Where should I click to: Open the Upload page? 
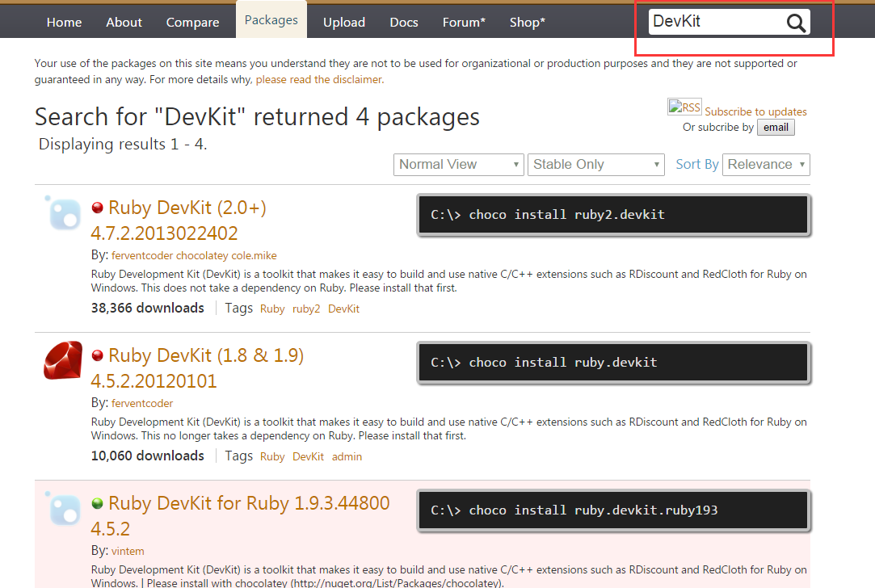coord(343,23)
